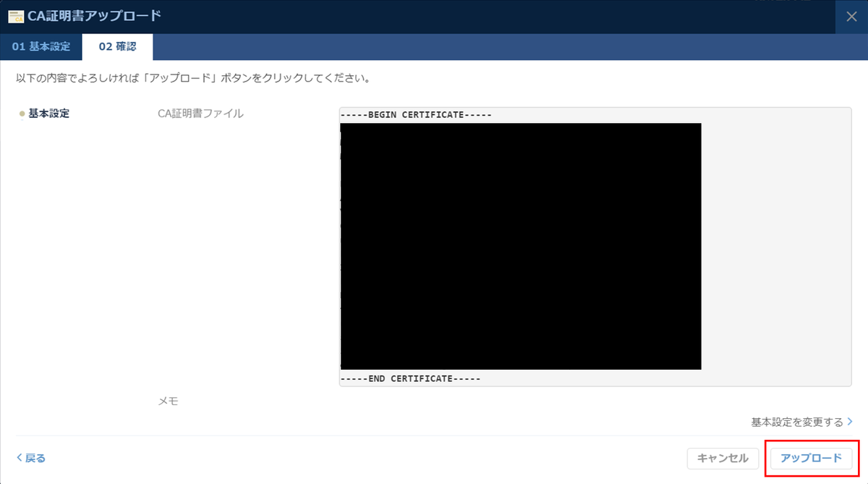Screen dimensions: 868x484
Task: Click the BEGIN CERTIFICATE header line
Action: point(414,114)
